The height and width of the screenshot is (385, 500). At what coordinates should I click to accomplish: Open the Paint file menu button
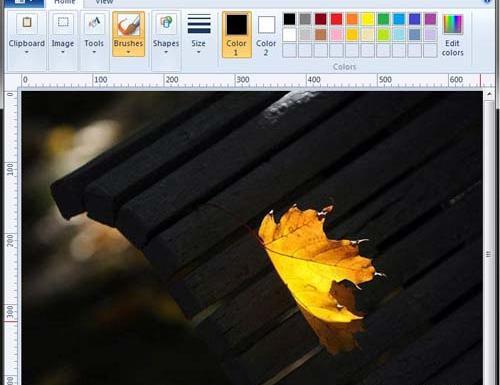pos(24,3)
